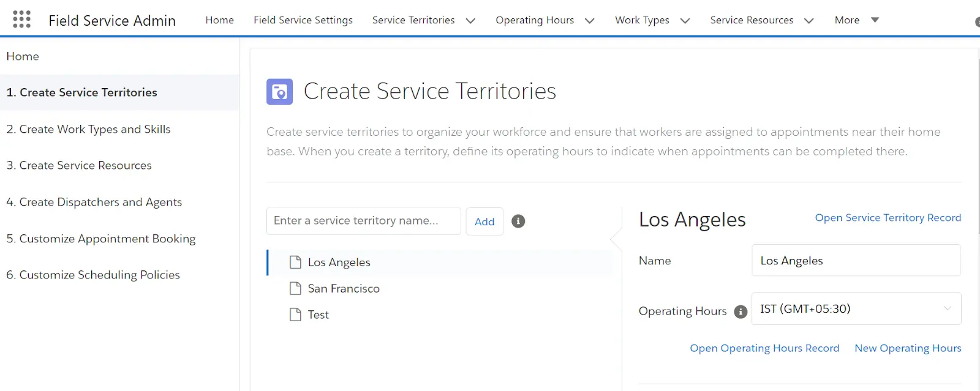The width and height of the screenshot is (980, 391).
Task: Click the service territory name input field
Action: click(x=363, y=221)
